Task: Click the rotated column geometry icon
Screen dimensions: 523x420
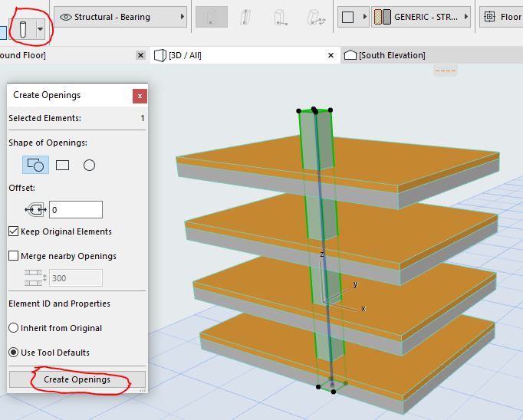Action: click(313, 17)
